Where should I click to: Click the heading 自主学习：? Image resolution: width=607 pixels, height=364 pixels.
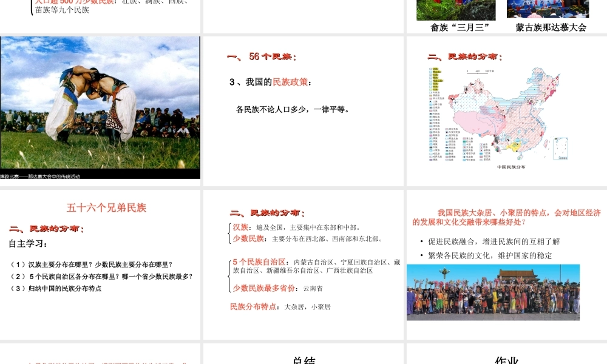point(29,244)
